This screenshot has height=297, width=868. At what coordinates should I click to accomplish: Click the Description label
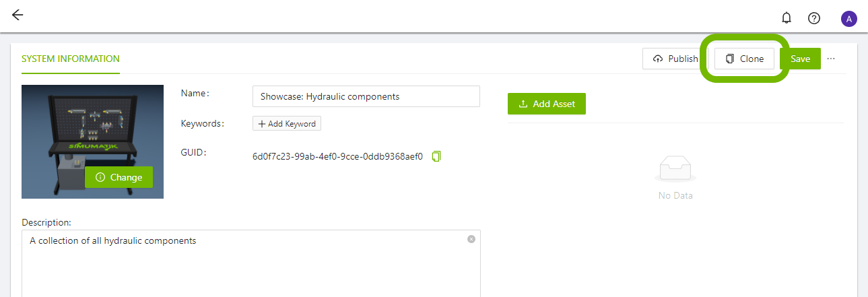point(46,222)
